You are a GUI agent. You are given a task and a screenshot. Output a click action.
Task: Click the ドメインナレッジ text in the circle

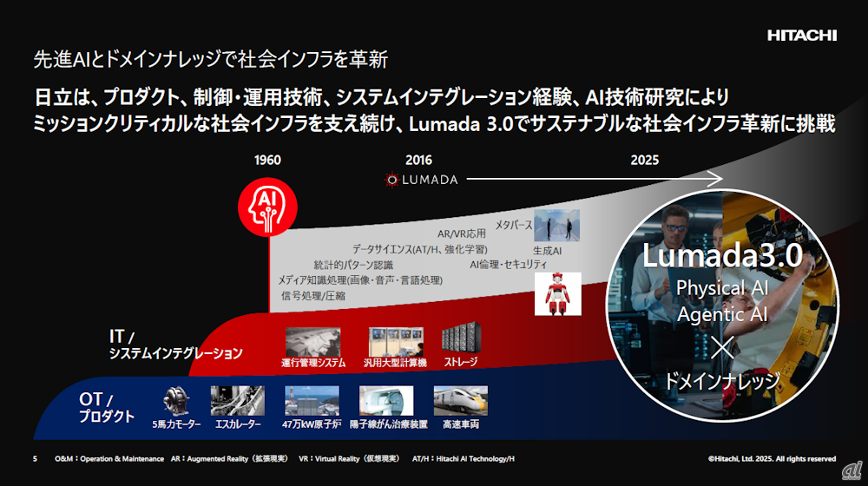pos(721,381)
